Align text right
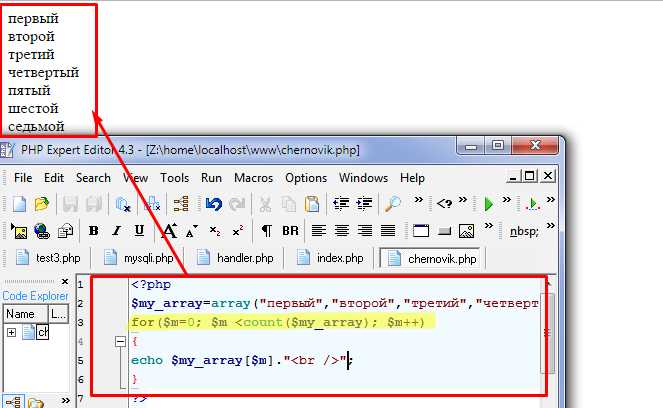Screen dimensions: 663x408 point(364,231)
